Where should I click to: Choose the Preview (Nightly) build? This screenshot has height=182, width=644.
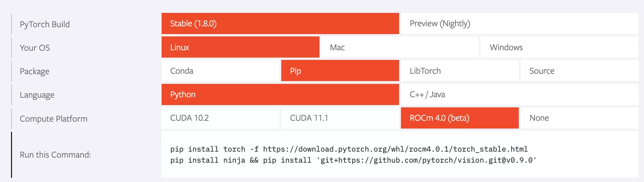(x=519, y=23)
